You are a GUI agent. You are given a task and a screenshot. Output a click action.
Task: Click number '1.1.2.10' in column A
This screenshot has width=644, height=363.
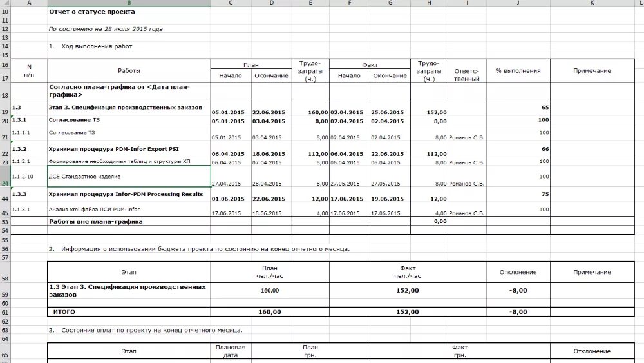click(23, 177)
